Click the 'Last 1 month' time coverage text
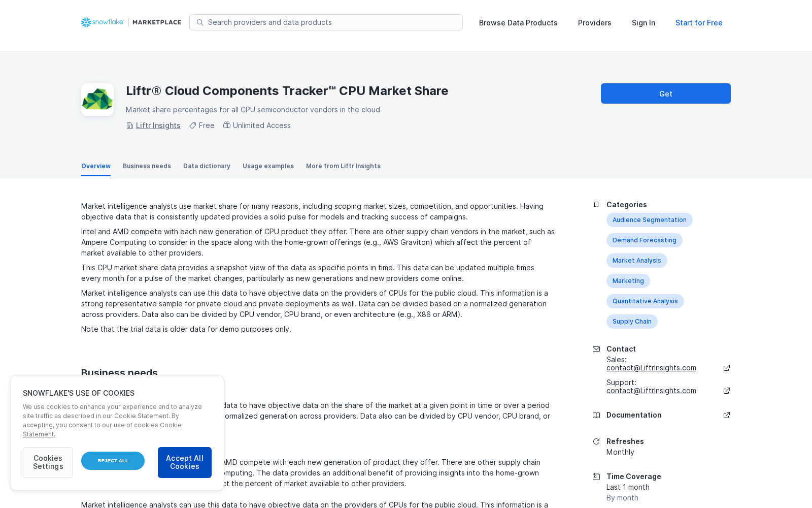The width and height of the screenshot is (812, 508). (628, 487)
